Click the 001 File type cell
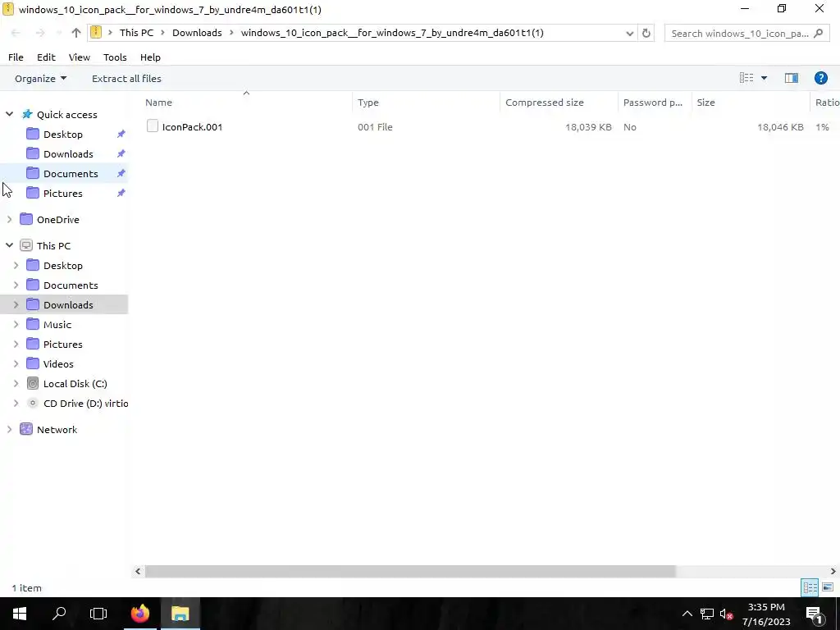The height and width of the screenshot is (630, 840). pyautogui.click(x=375, y=127)
